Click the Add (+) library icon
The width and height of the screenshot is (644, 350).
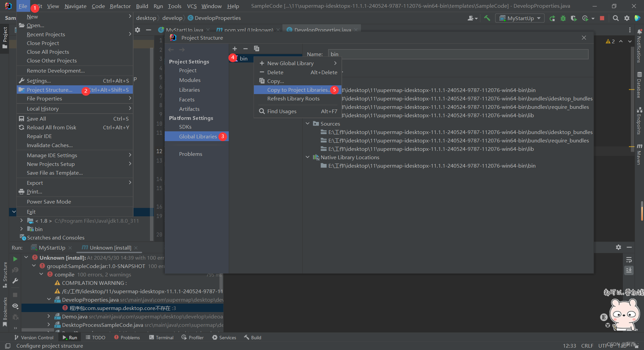[235, 49]
